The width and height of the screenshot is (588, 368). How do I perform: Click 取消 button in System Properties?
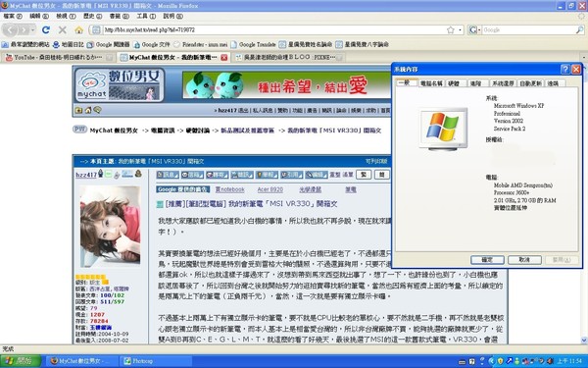coord(524,259)
